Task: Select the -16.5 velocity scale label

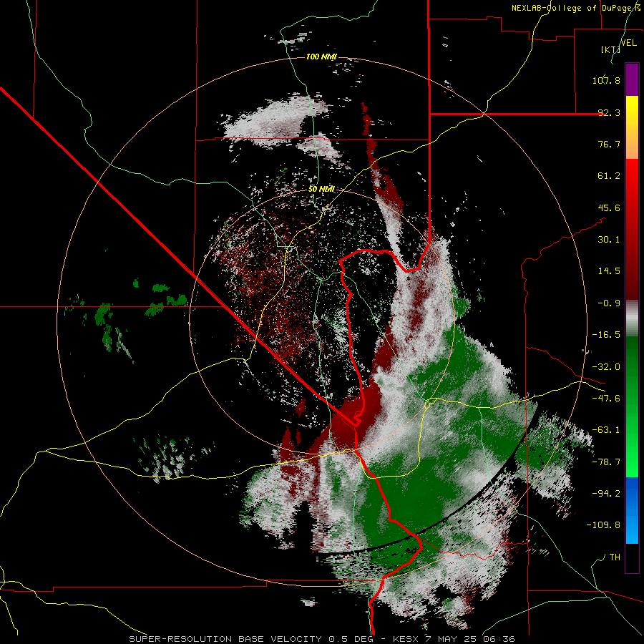Action: 606,335
